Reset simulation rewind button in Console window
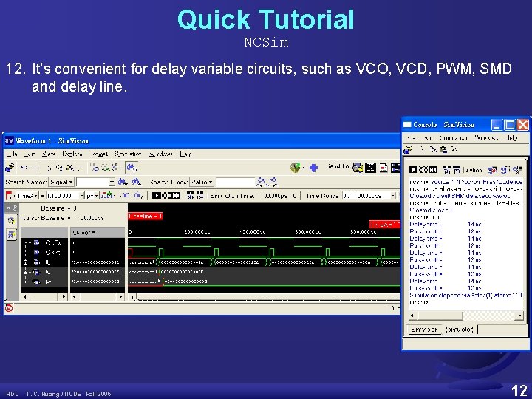The image size is (532, 399). (x=433, y=170)
